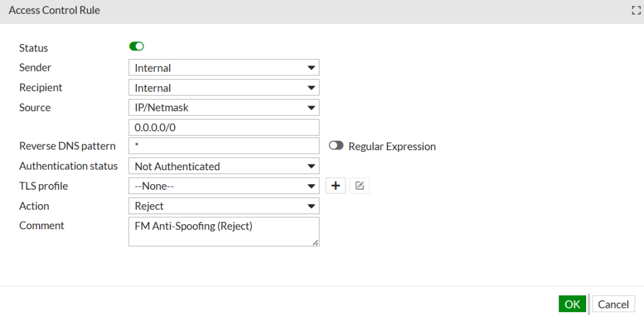
Task: Click the fullscreen expand icon in header
Action: pyautogui.click(x=635, y=11)
